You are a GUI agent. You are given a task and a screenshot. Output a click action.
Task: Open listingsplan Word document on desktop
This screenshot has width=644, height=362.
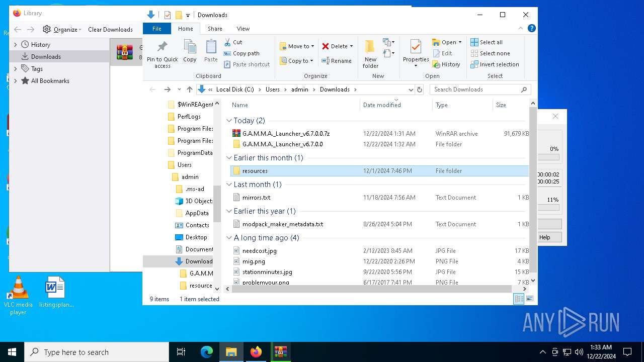(56, 292)
